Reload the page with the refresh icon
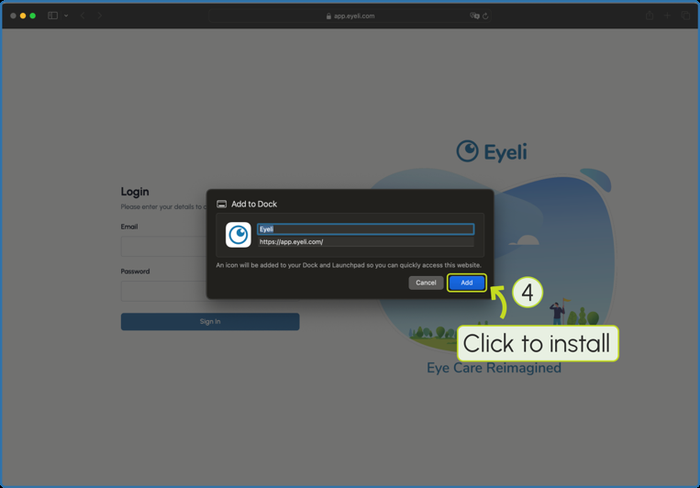Screen dimensions: 700x488 click(x=485, y=16)
